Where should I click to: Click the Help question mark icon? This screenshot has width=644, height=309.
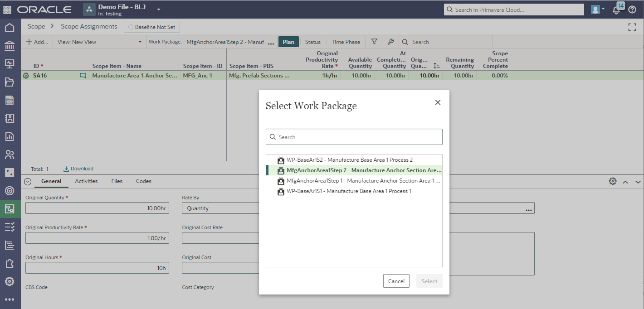(x=632, y=10)
